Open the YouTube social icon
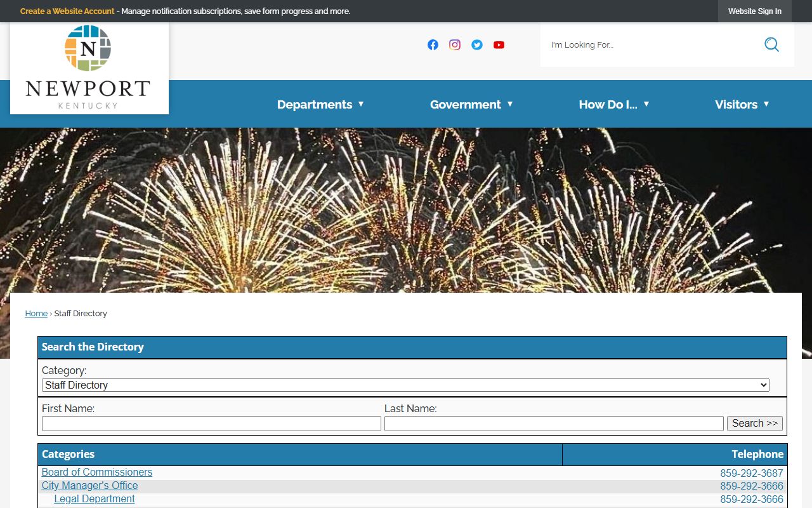The width and height of the screenshot is (812, 508). pyautogui.click(x=499, y=44)
